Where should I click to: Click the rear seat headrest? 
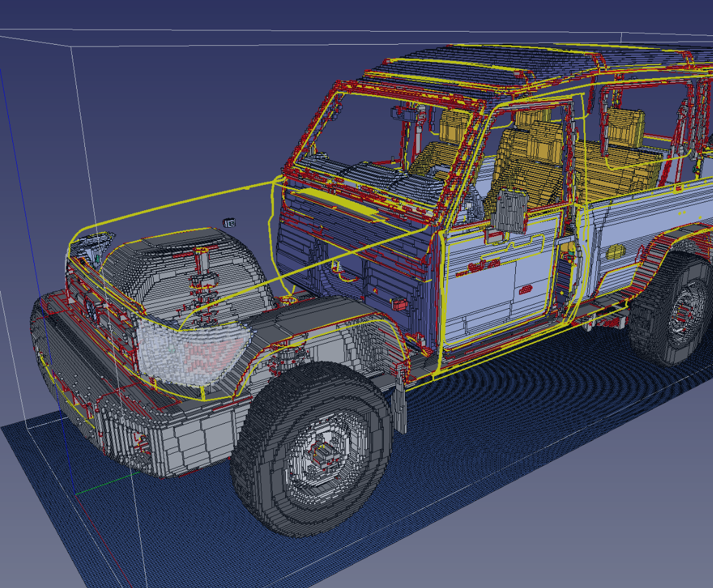coord(625,127)
